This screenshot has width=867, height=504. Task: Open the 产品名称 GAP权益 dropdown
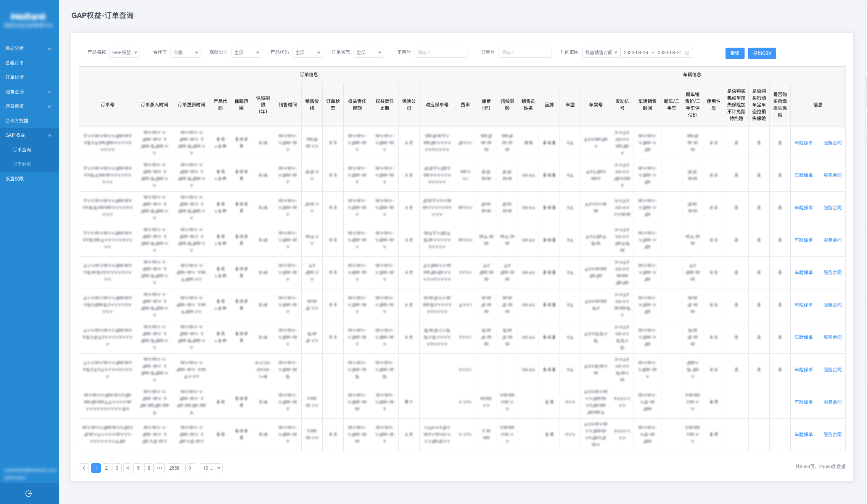pos(124,53)
